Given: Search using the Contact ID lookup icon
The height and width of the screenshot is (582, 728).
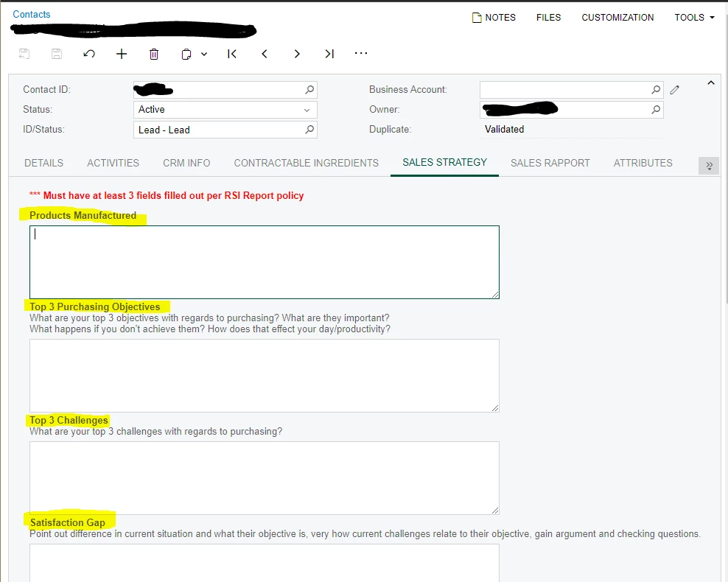Looking at the screenshot, I should coord(309,90).
